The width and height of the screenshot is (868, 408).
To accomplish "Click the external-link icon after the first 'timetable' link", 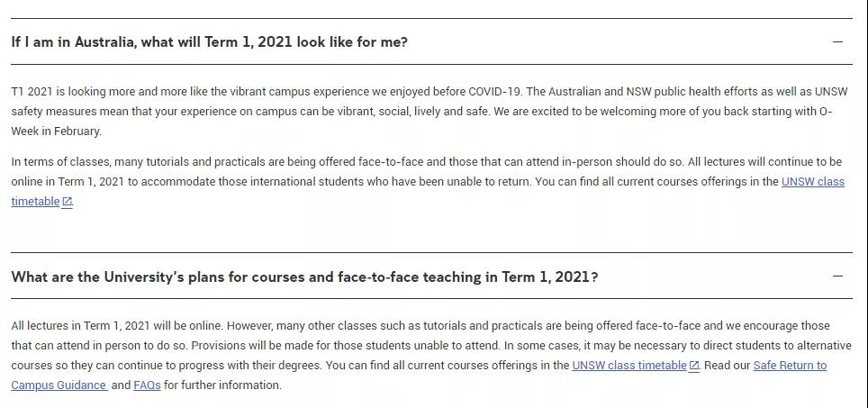I will tap(67, 202).
